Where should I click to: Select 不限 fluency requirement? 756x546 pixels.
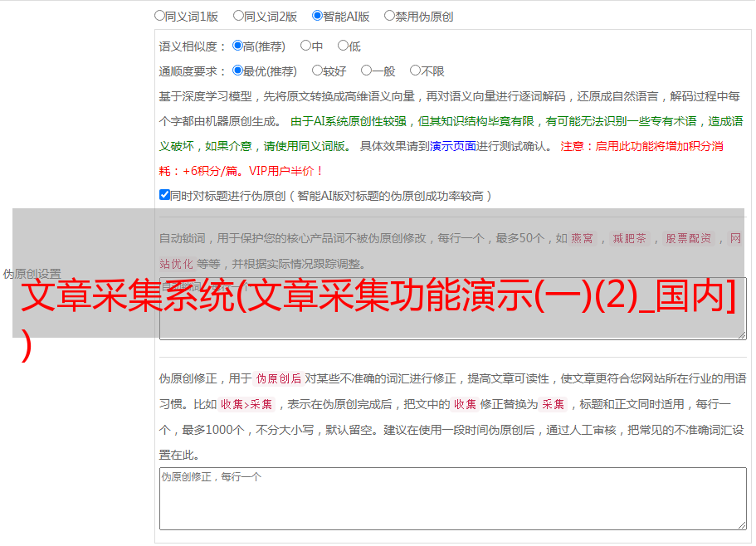click(x=415, y=71)
